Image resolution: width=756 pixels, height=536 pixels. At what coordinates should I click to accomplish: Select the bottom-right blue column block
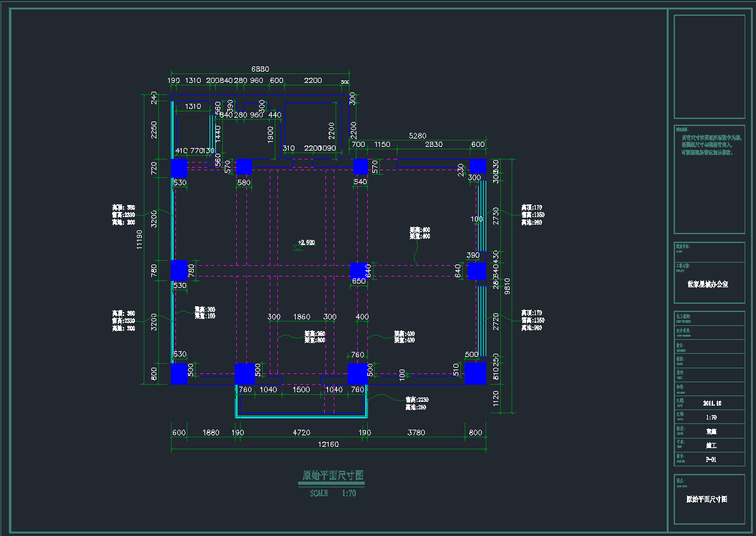pos(475,373)
